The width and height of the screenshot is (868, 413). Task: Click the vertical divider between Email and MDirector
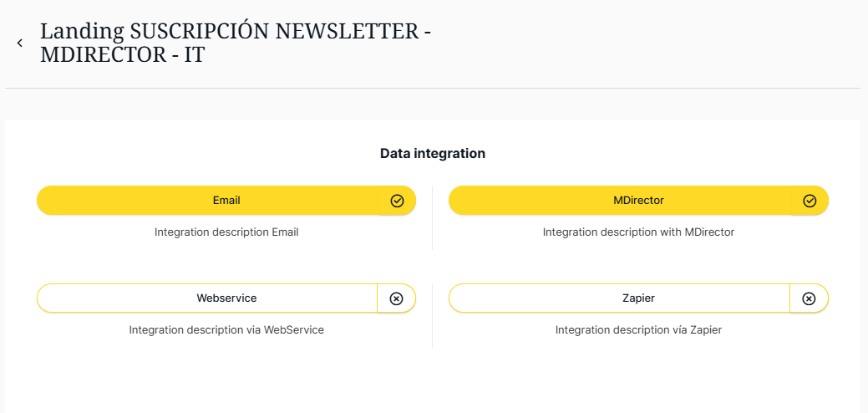tap(432, 217)
